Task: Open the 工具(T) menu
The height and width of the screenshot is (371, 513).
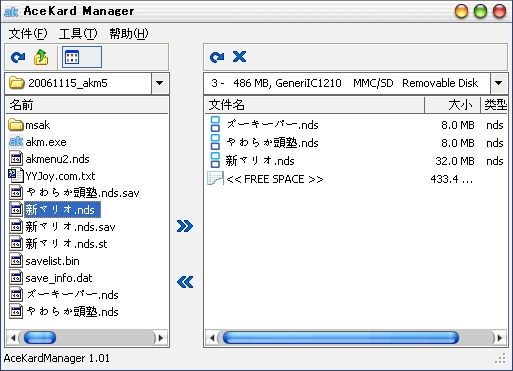Action: click(78, 33)
